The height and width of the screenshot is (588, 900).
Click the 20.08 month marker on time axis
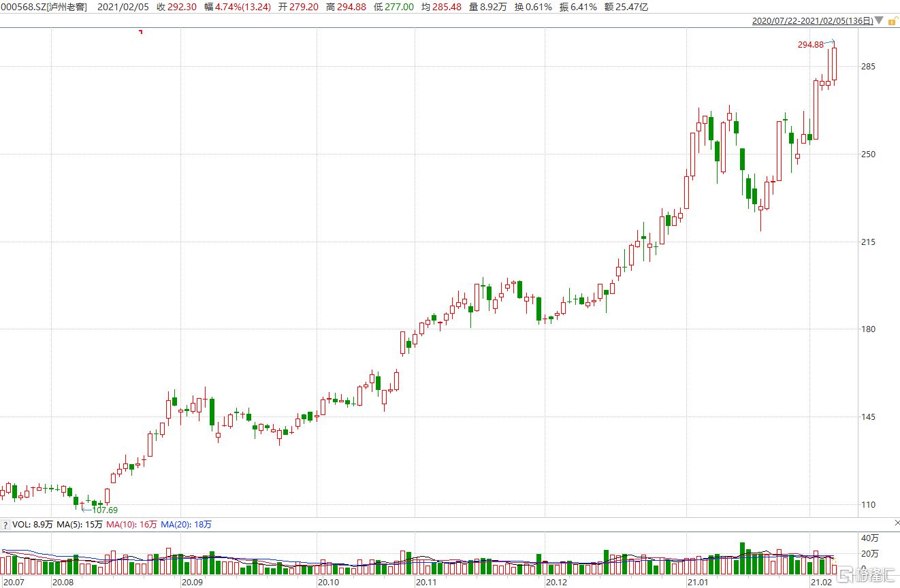coord(63,583)
